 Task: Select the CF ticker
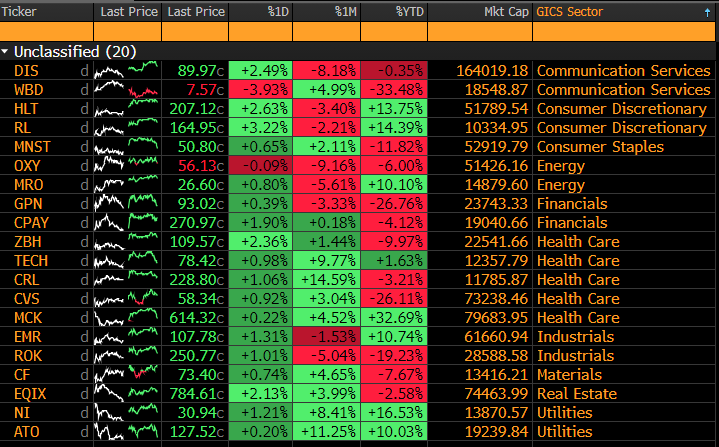click(x=22, y=375)
